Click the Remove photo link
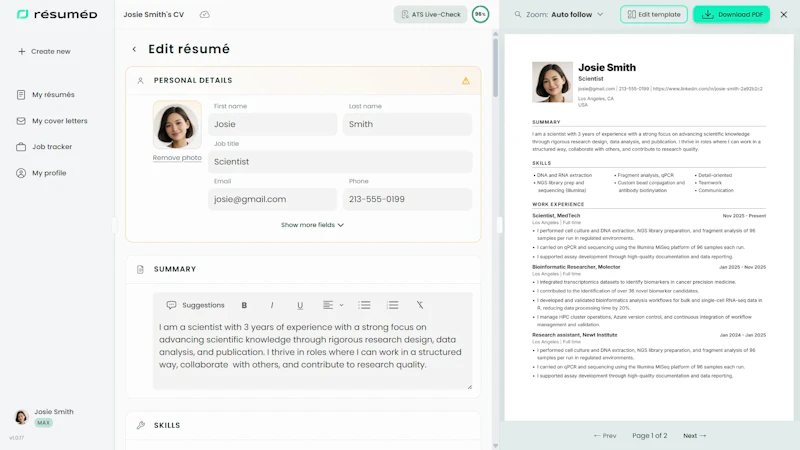800x450 pixels. (x=177, y=158)
